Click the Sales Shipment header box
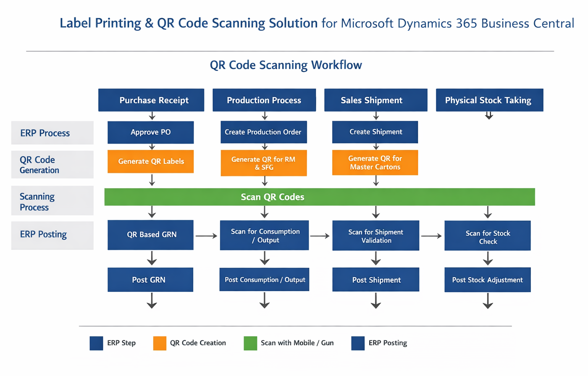 pos(376,100)
